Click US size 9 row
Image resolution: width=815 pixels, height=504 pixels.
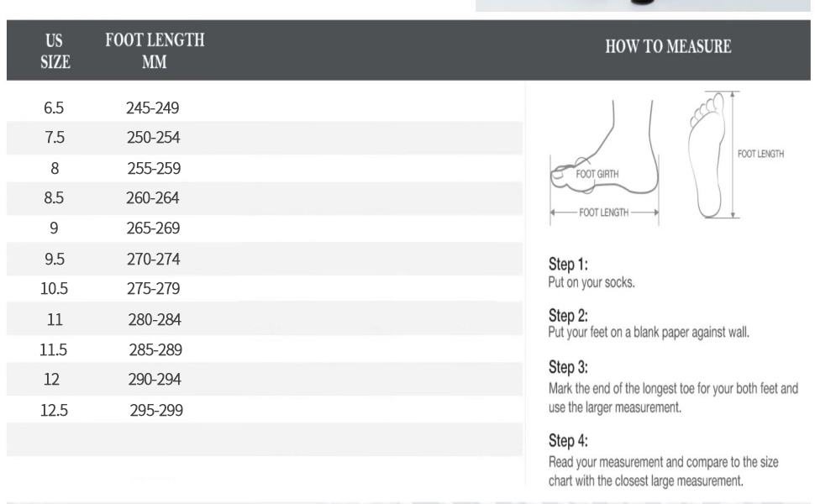point(265,228)
